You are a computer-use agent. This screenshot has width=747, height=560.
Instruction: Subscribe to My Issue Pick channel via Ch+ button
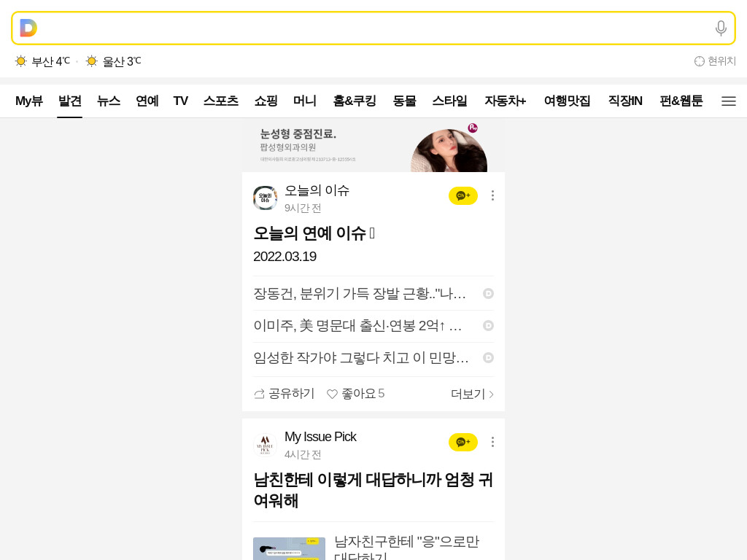463,443
